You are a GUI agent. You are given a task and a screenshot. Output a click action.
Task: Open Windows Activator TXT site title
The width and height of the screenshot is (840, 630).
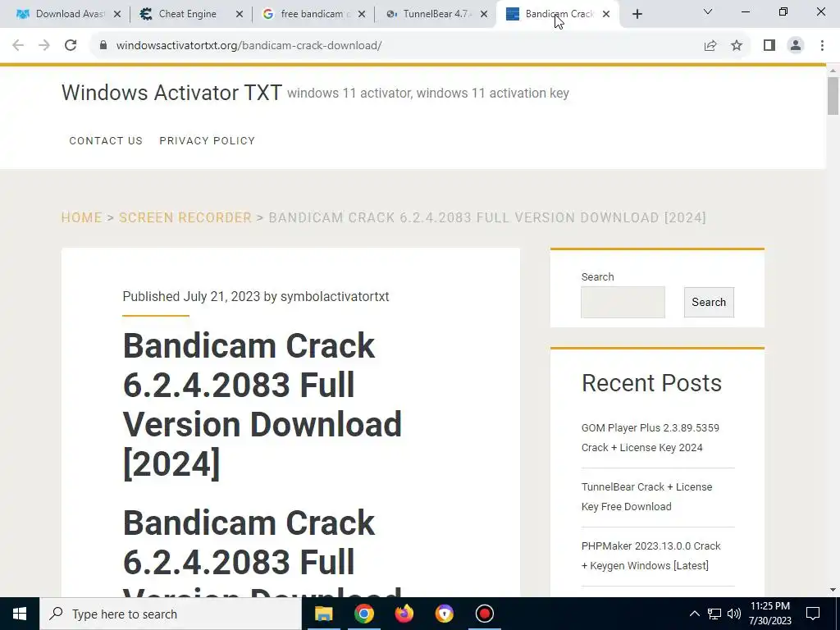171,93
